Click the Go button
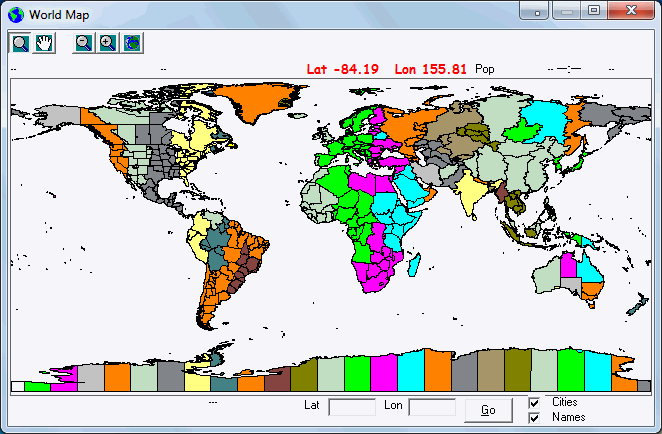This screenshot has width=662, height=434. coord(488,410)
